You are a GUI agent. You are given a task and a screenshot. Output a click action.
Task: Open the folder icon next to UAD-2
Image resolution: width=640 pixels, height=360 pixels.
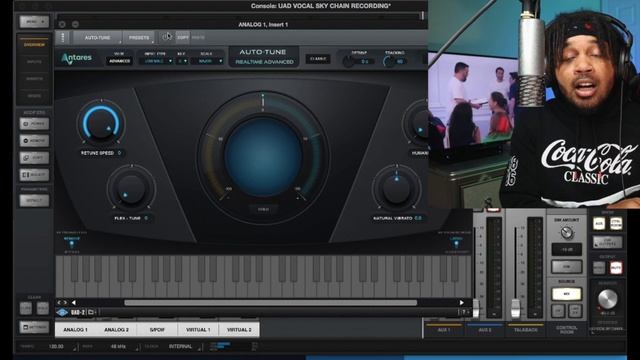click(x=91, y=313)
